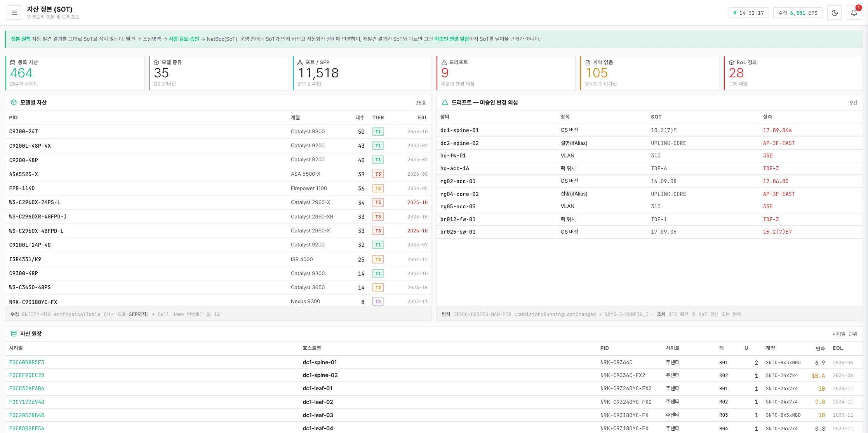Click hostname dc1-spine-02 in asset ledger
This screenshot has width=868, height=433.
click(x=320, y=375)
